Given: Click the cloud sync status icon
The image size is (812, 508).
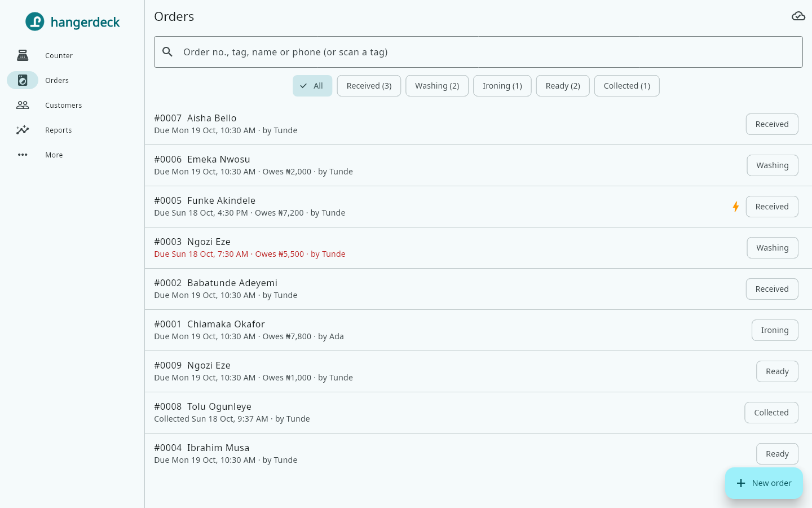Looking at the screenshot, I should point(798,16).
